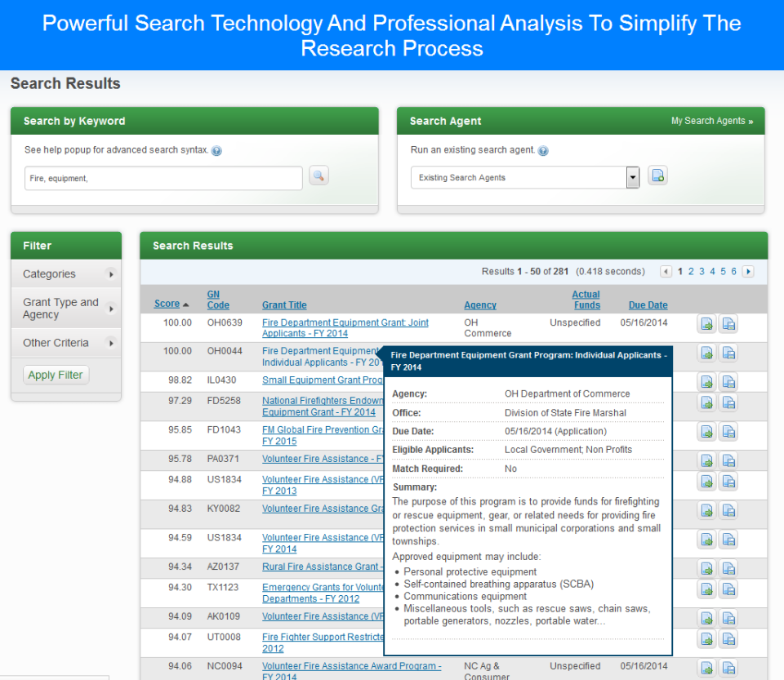Viewport: 784px width, 680px height.
Task: Click the next page arrow in pagination
Action: point(747,271)
